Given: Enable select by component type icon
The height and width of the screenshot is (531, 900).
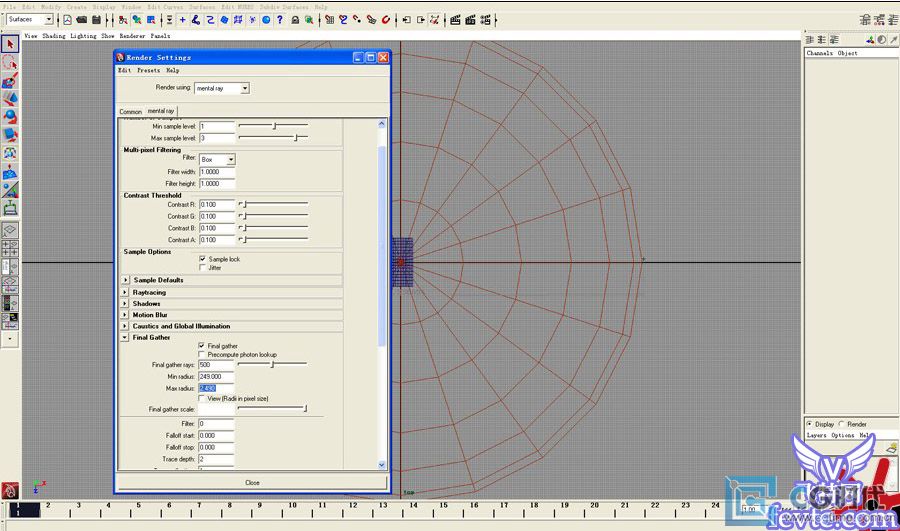Looking at the screenshot, I should tap(151, 20).
